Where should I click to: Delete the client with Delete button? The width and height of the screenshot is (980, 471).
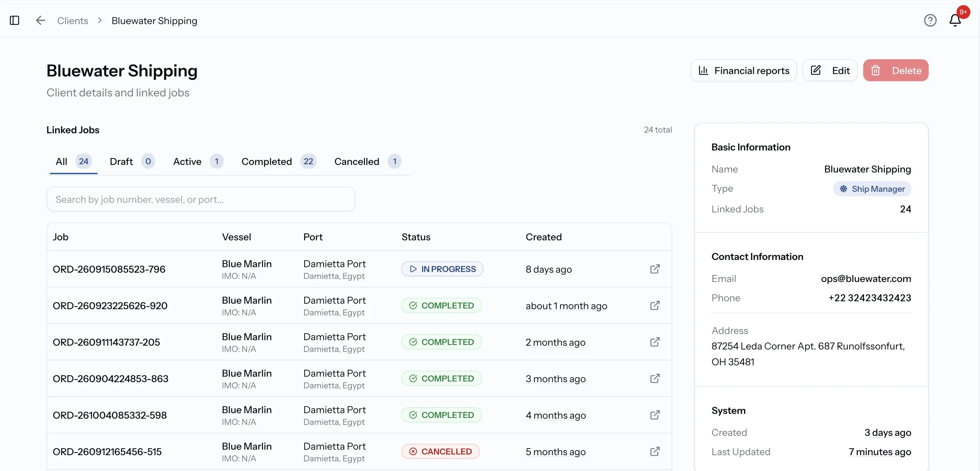tap(896, 70)
